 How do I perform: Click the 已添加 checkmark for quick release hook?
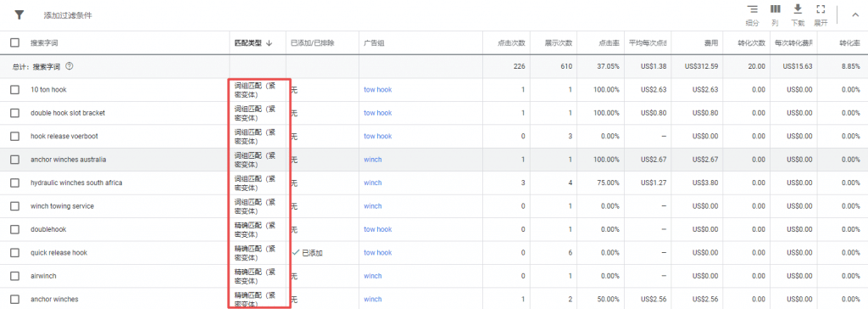[x=296, y=252]
